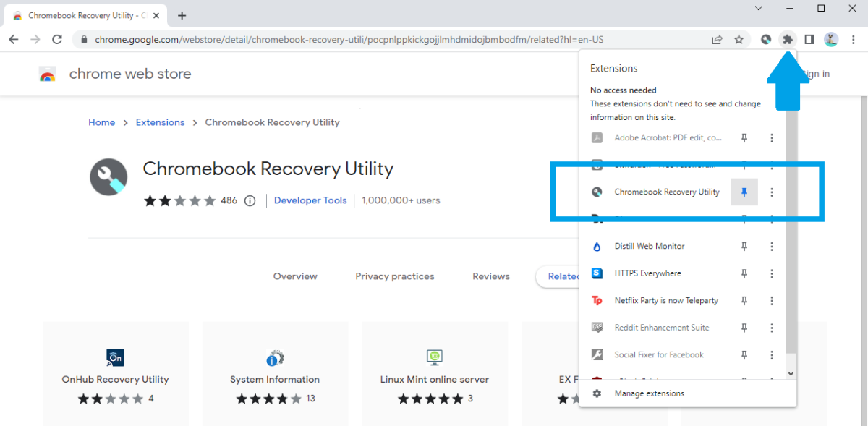Select the Chromebook Recovery Utility browser tab

85,15
